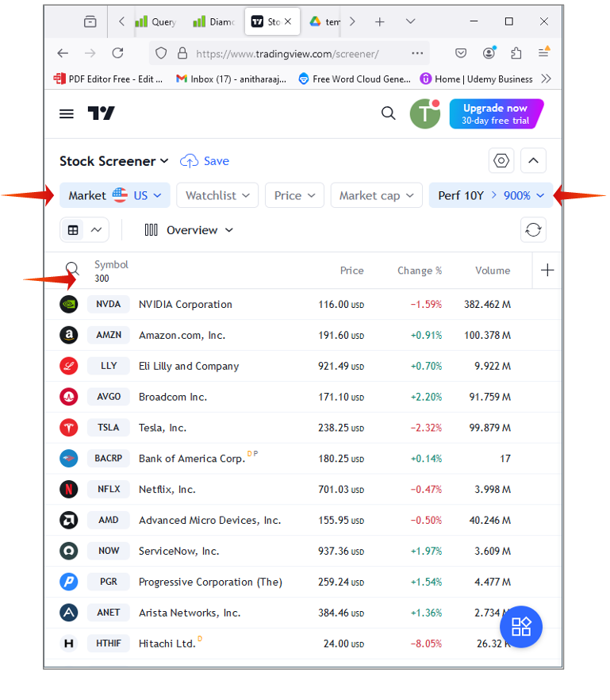610x700 pixels.
Task: Open the Market US filter dropdown
Action: pyautogui.click(x=115, y=195)
